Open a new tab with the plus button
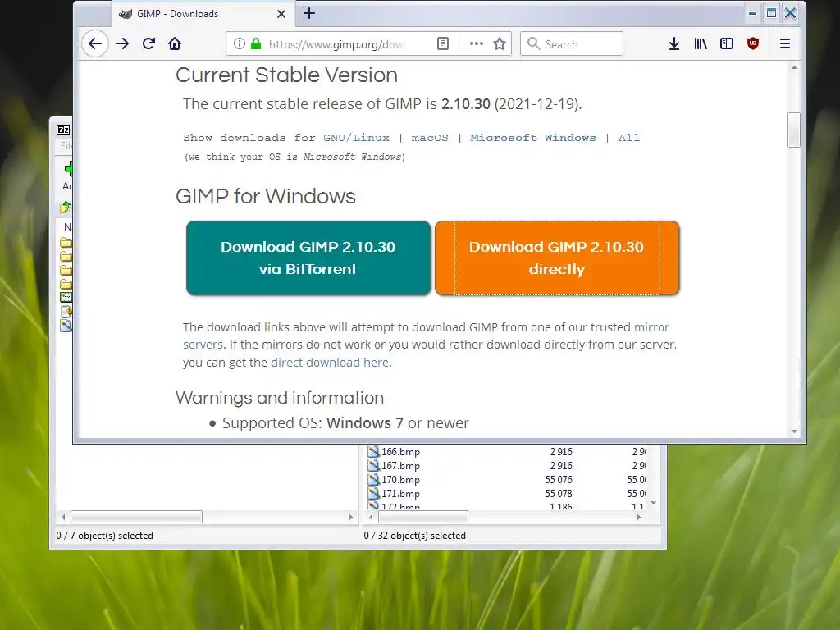This screenshot has height=630, width=840. [x=309, y=13]
